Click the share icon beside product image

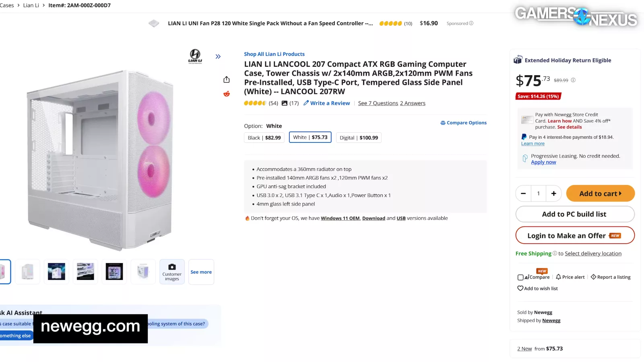pos(227,80)
